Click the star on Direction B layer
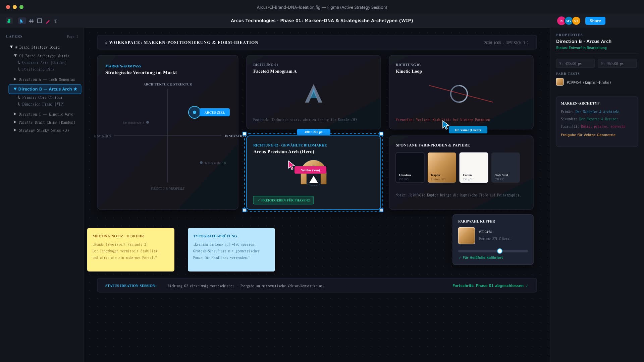The image size is (644, 362). point(75,89)
